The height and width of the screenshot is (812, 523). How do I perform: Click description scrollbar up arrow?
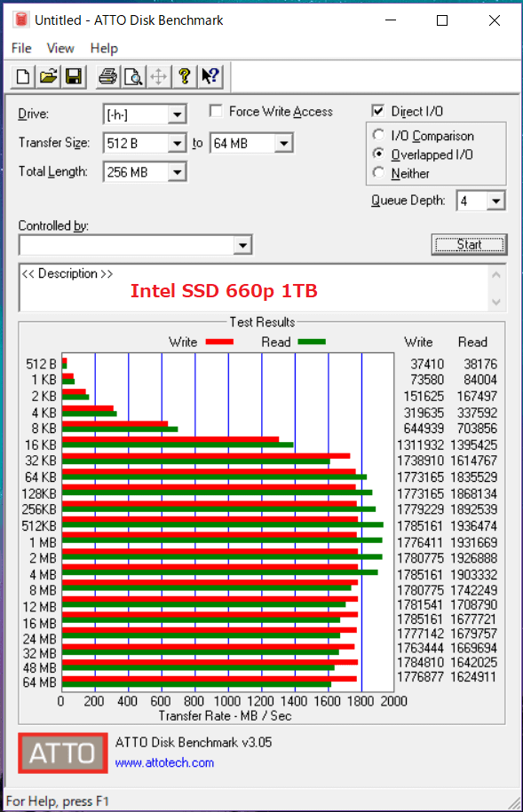pyautogui.click(x=496, y=275)
